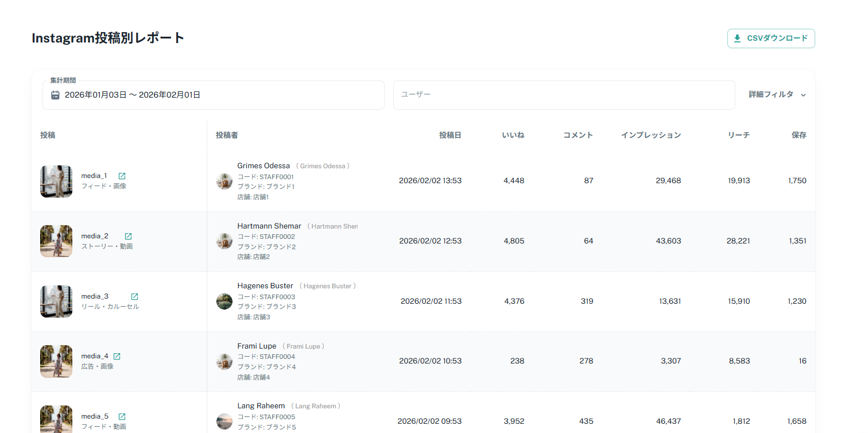Sort by the インプレッション column header

[x=650, y=136]
